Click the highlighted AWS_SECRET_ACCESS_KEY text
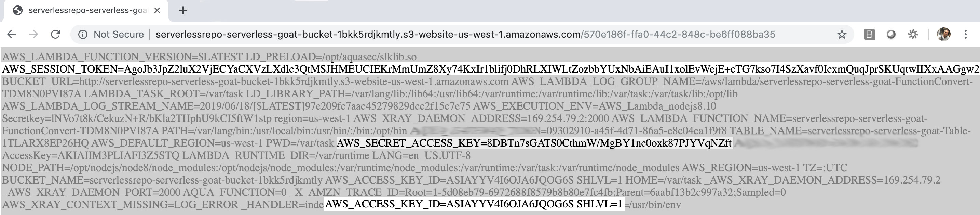Viewport: 980px width, 215px height. [x=534, y=143]
